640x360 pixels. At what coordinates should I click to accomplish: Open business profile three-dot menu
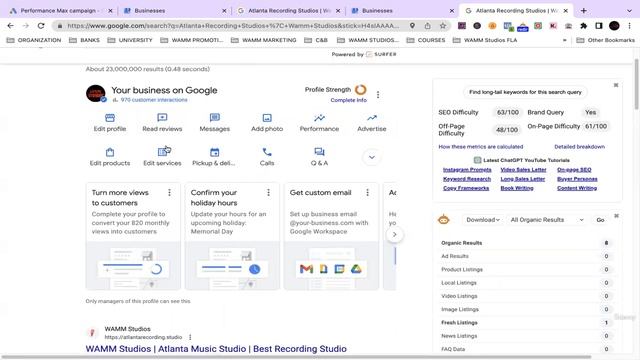(378, 95)
